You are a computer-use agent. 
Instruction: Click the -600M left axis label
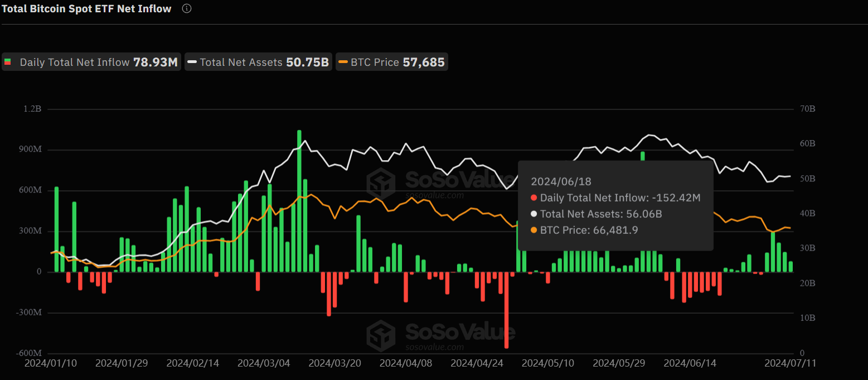28,354
